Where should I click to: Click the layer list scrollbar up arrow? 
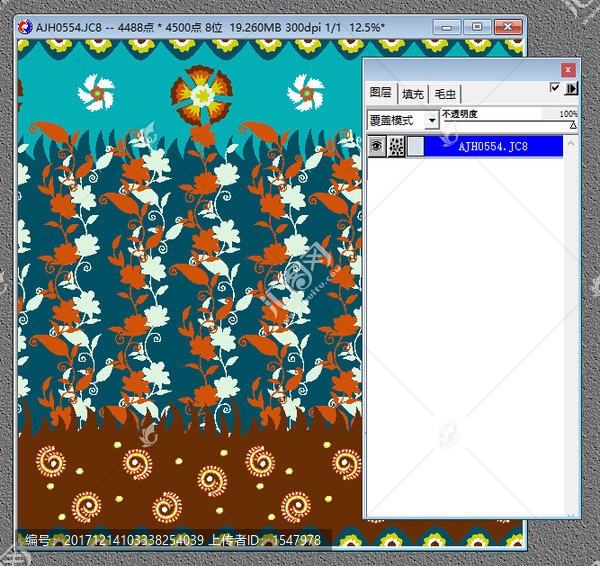click(x=570, y=144)
